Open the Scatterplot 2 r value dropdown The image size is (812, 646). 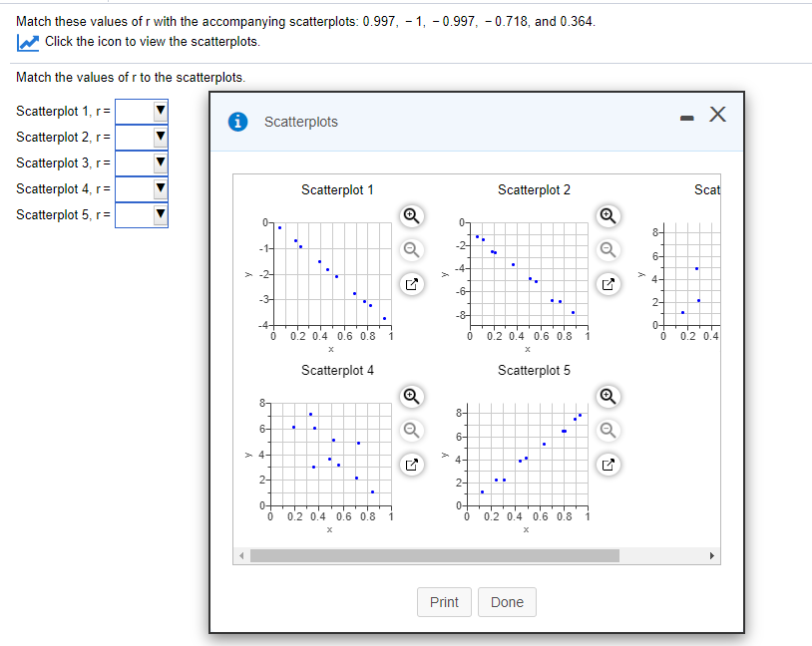click(159, 137)
